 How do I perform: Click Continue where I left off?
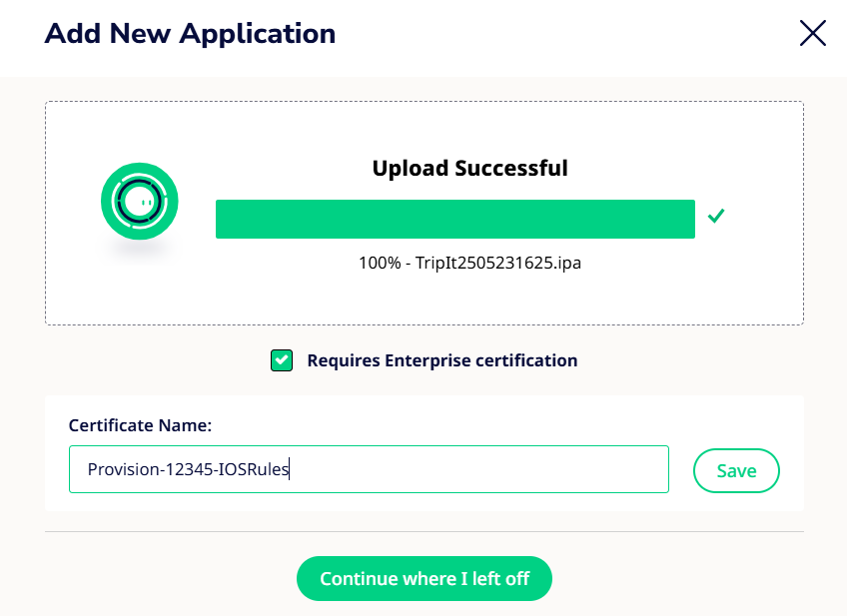pyautogui.click(x=424, y=579)
